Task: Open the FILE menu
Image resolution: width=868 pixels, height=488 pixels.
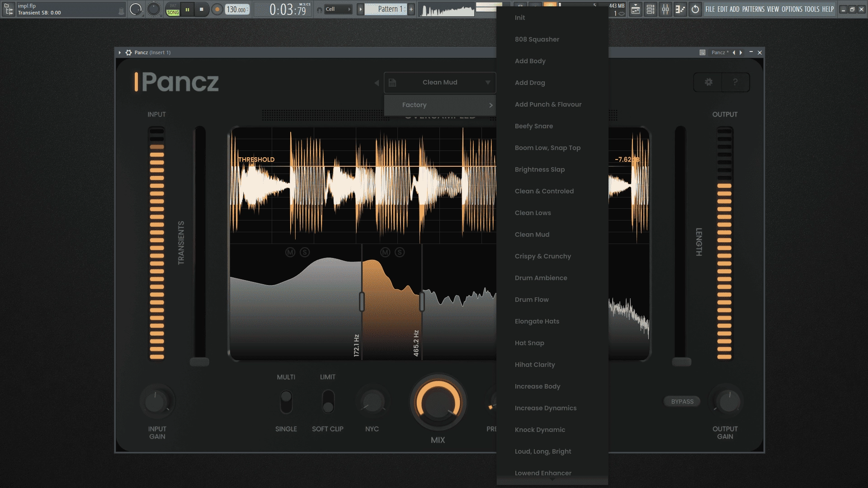Action: 710,9
